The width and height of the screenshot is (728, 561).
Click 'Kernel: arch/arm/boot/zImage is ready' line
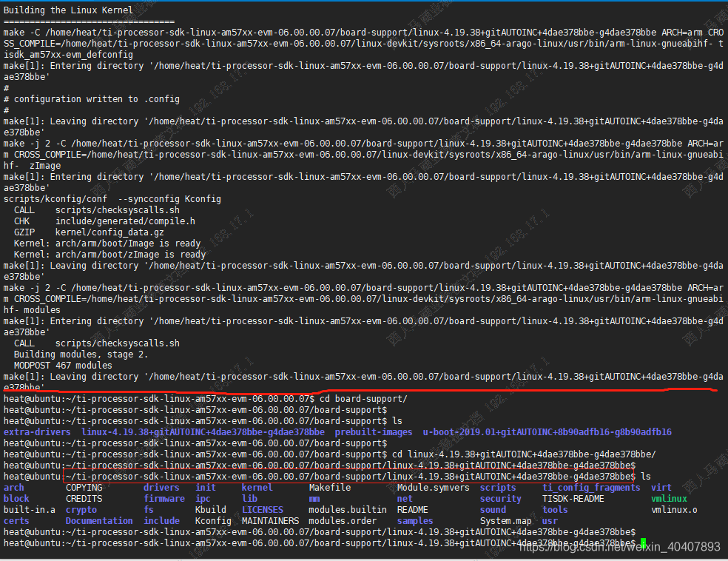click(109, 255)
